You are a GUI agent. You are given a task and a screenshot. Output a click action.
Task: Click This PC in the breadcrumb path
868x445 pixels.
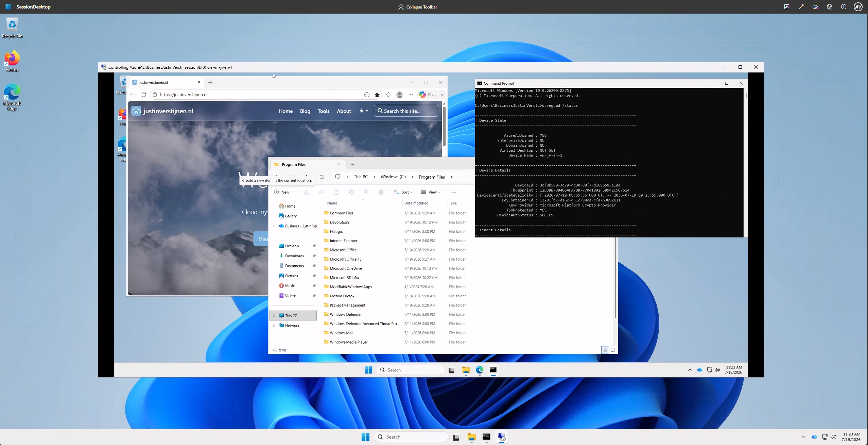(x=361, y=177)
